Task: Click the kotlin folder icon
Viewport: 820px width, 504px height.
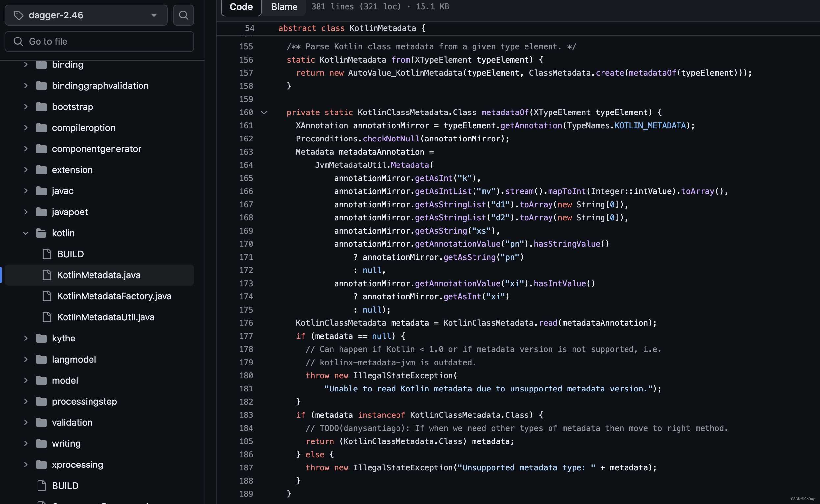Action: point(41,233)
